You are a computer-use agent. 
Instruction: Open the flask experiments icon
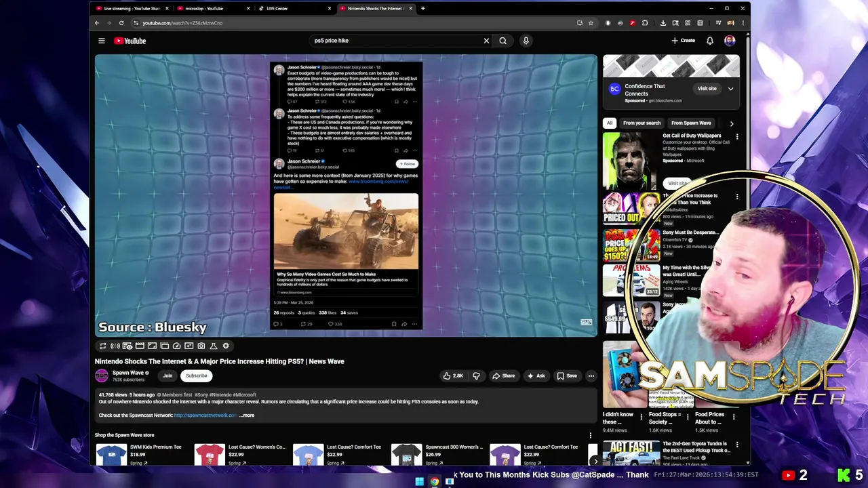pyautogui.click(x=214, y=346)
